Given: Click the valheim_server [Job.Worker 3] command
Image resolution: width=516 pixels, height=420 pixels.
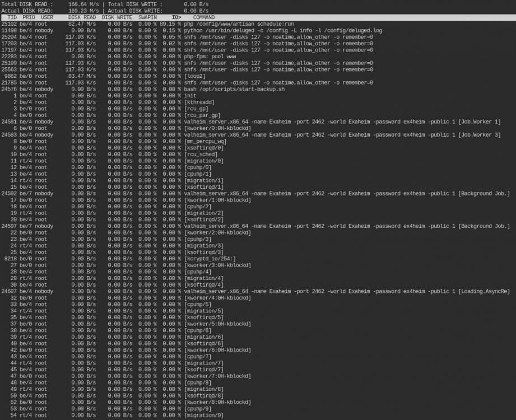Looking at the screenshot, I should [342, 135].
